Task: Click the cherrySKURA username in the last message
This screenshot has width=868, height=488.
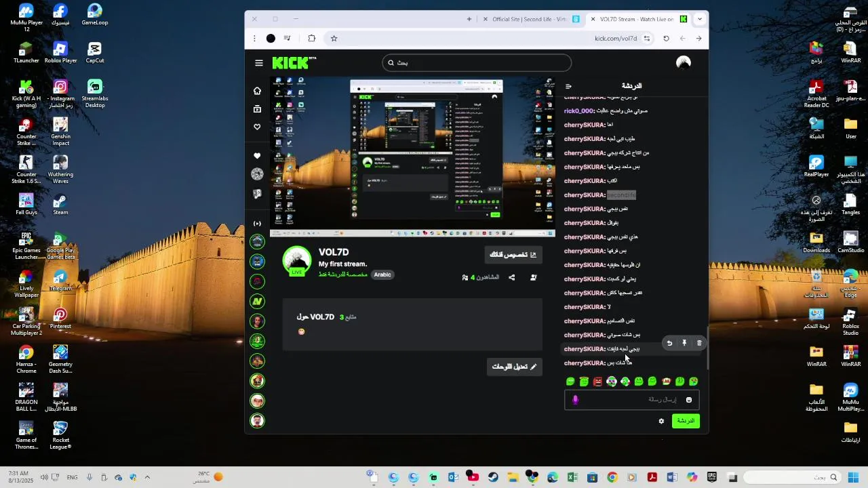Action: click(x=585, y=363)
